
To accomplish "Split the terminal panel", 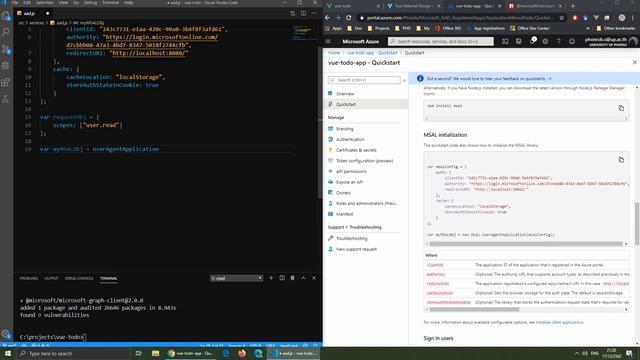I will (x=282, y=278).
